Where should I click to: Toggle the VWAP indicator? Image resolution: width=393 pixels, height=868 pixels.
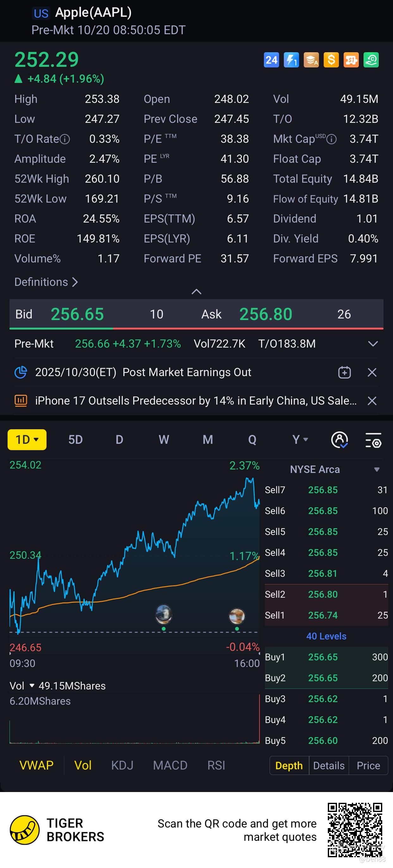(36, 765)
